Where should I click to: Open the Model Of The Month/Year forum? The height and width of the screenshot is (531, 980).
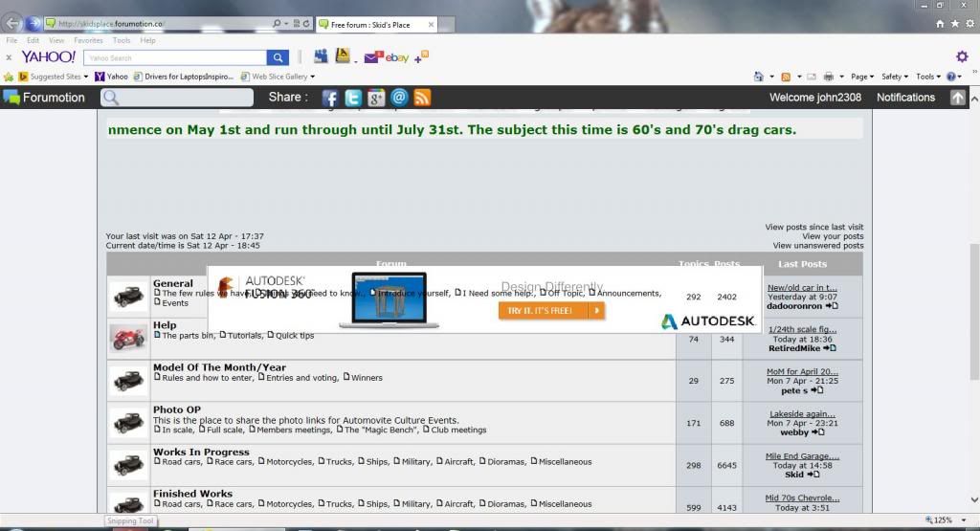pyautogui.click(x=219, y=367)
